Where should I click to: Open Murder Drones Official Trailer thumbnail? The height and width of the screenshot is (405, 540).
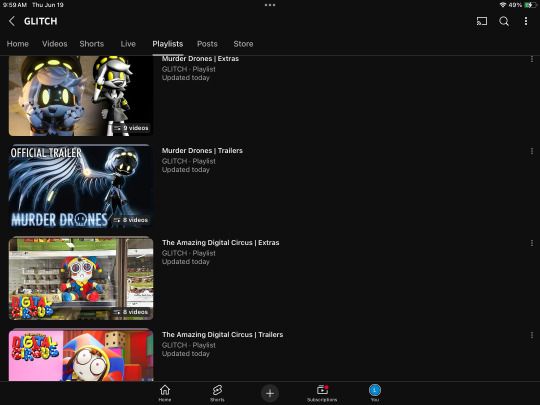point(81,186)
